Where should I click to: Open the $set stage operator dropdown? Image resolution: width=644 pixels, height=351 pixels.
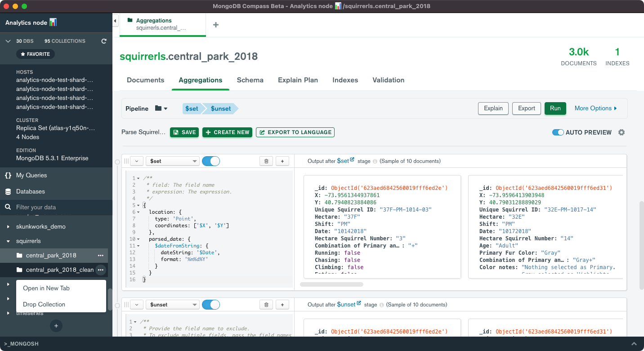coord(173,161)
